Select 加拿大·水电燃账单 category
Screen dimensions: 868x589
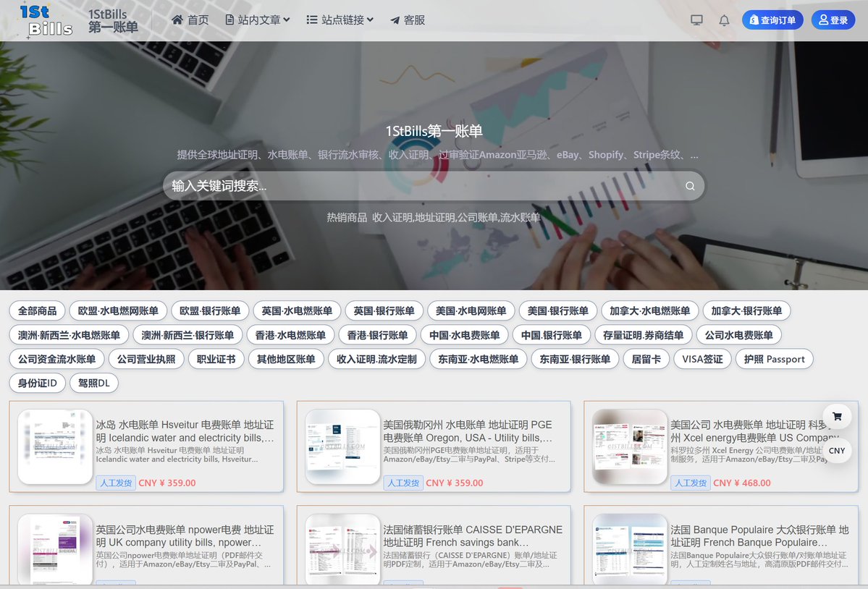pyautogui.click(x=650, y=311)
